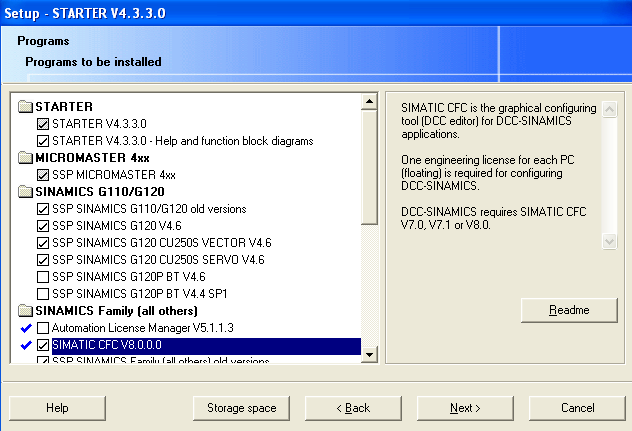
Task: Cancel the STARTER setup
Action: (577, 408)
